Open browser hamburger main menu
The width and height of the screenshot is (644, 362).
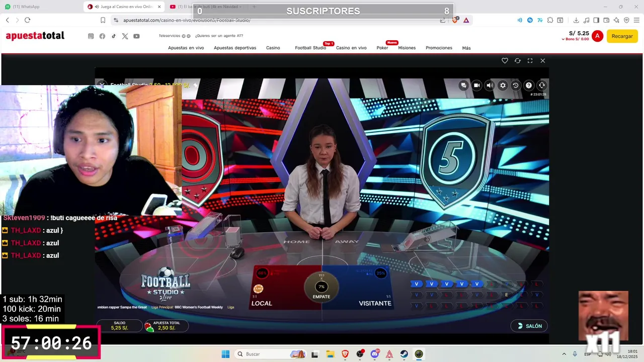(636, 20)
